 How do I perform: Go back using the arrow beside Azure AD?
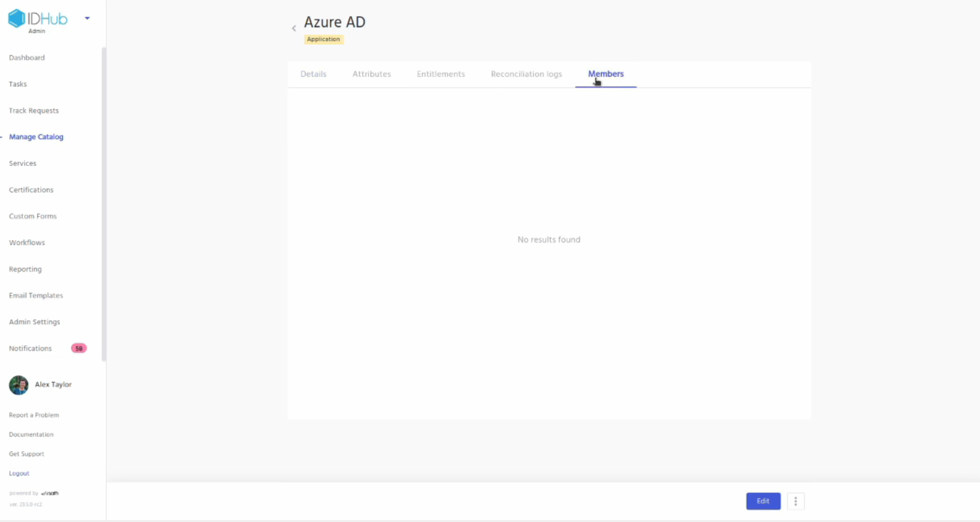pos(294,28)
